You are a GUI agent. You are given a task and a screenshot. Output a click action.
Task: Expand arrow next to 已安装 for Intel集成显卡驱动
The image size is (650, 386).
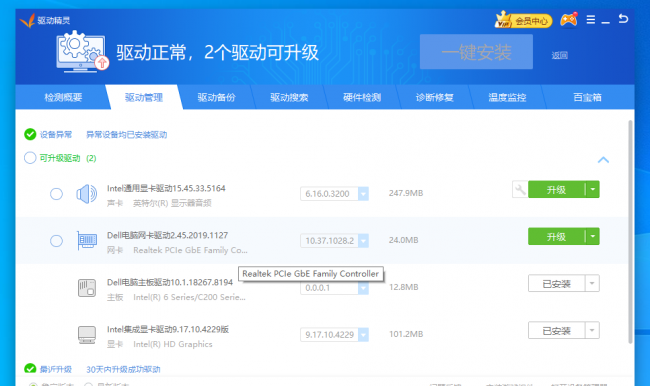592,330
